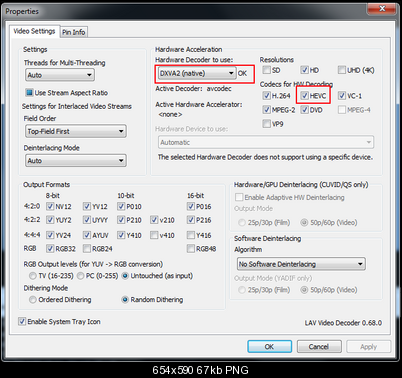The image size is (402, 378).
Task: Click the OK button
Action: coord(269,347)
